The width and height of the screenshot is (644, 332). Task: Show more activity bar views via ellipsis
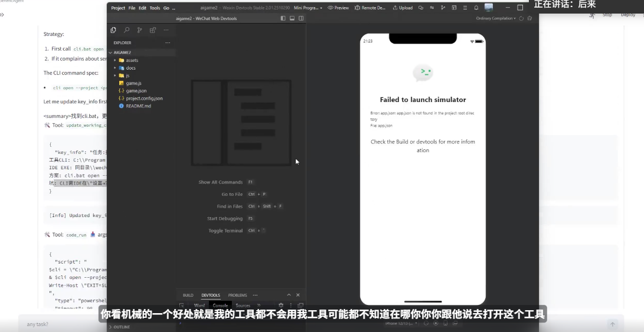click(166, 30)
